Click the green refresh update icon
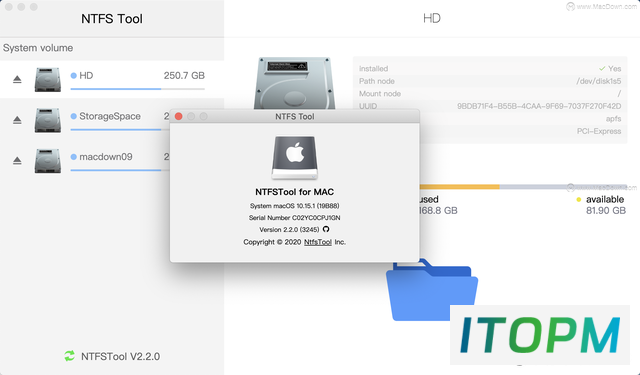 point(69,356)
